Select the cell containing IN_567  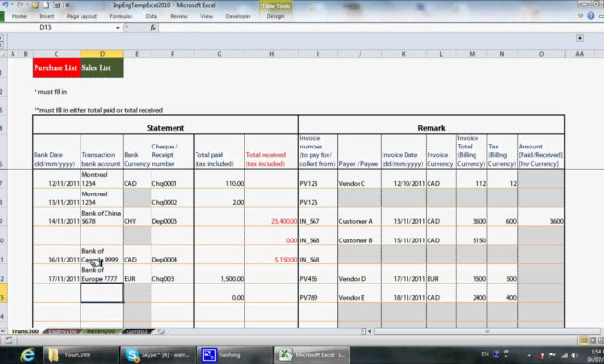tap(318, 216)
